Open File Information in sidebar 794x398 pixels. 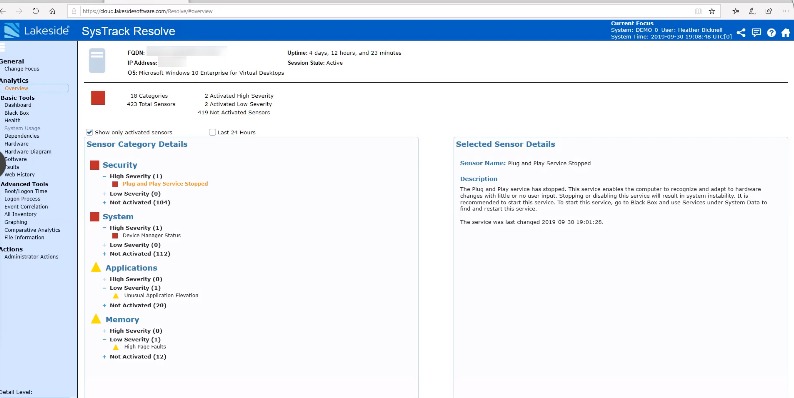[x=24, y=237]
